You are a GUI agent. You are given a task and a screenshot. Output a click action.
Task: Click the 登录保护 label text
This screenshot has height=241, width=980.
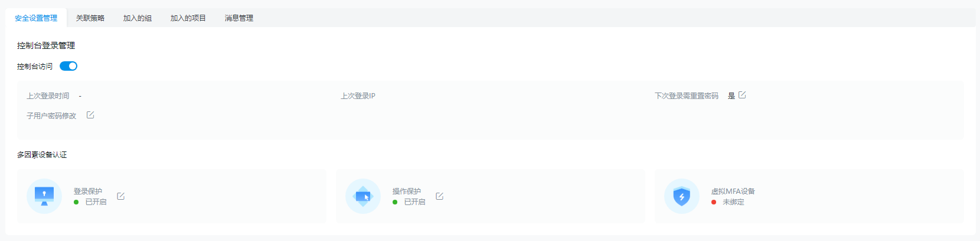pyautogui.click(x=88, y=192)
